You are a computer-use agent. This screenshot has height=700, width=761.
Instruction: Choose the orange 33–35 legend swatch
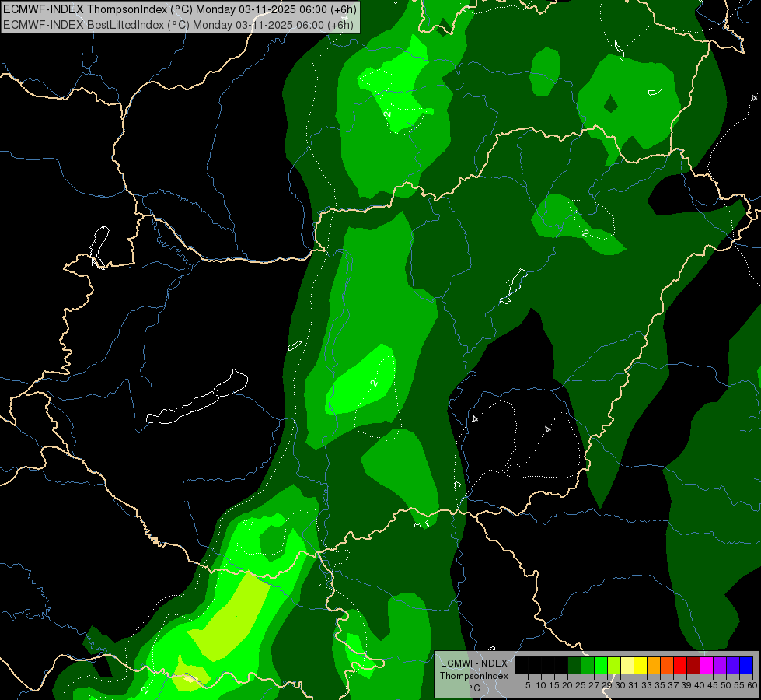(654, 665)
